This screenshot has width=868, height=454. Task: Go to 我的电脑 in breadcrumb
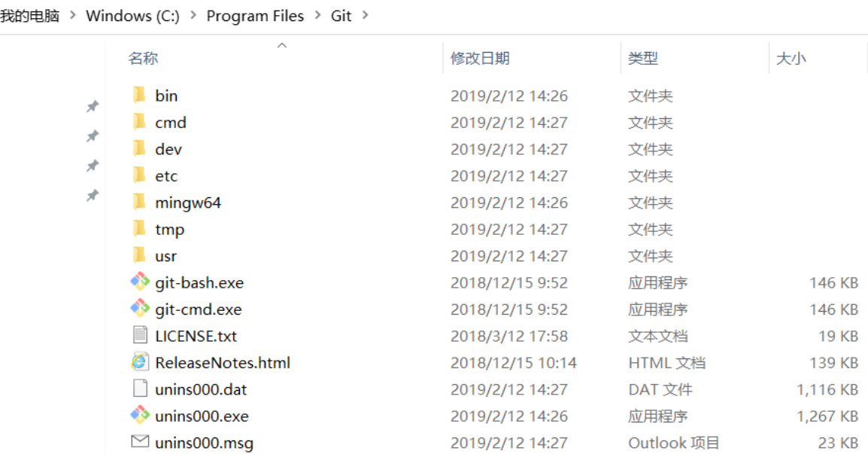tap(29, 16)
